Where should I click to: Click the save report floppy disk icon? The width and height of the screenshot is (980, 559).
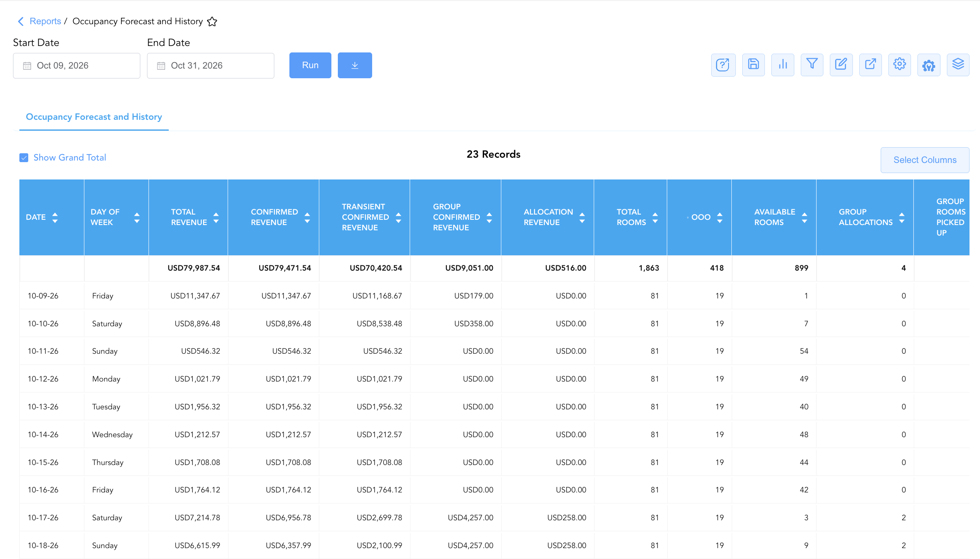click(x=753, y=65)
